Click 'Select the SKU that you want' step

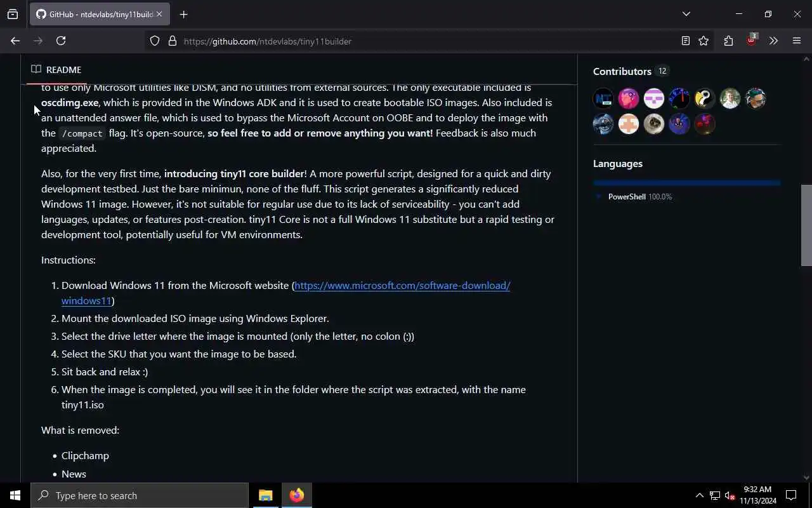point(179,354)
